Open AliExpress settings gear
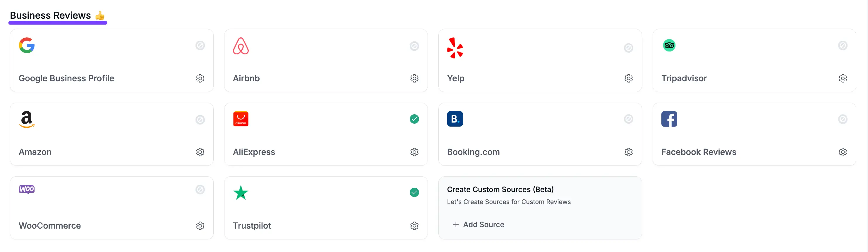Viewport: 868px width, 252px height. point(414,152)
